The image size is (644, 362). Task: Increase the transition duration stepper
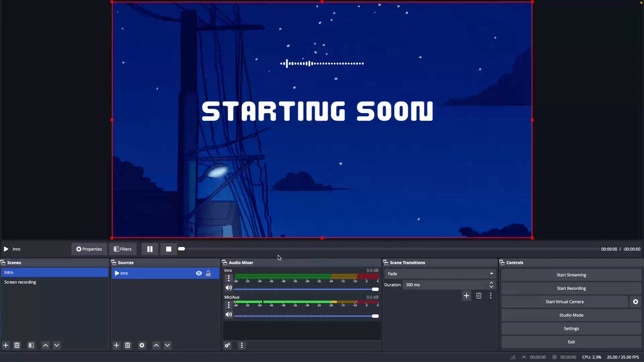click(491, 283)
